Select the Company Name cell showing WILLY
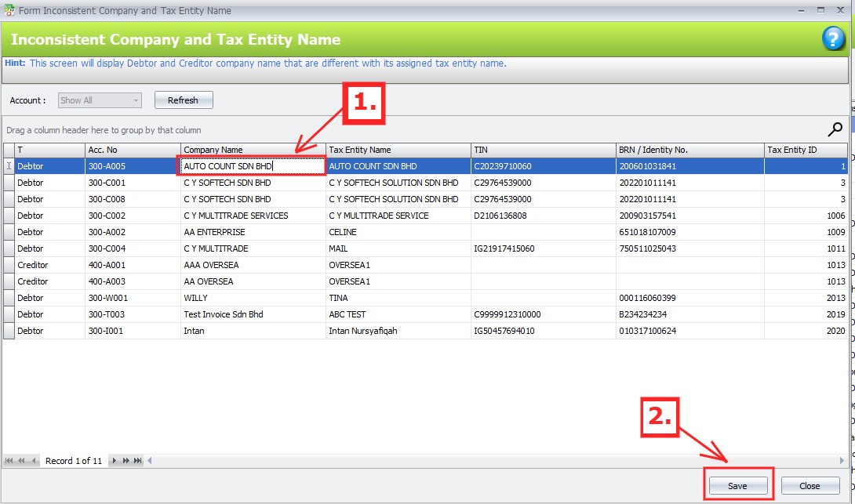Image resolution: width=855 pixels, height=504 pixels. 253,298
